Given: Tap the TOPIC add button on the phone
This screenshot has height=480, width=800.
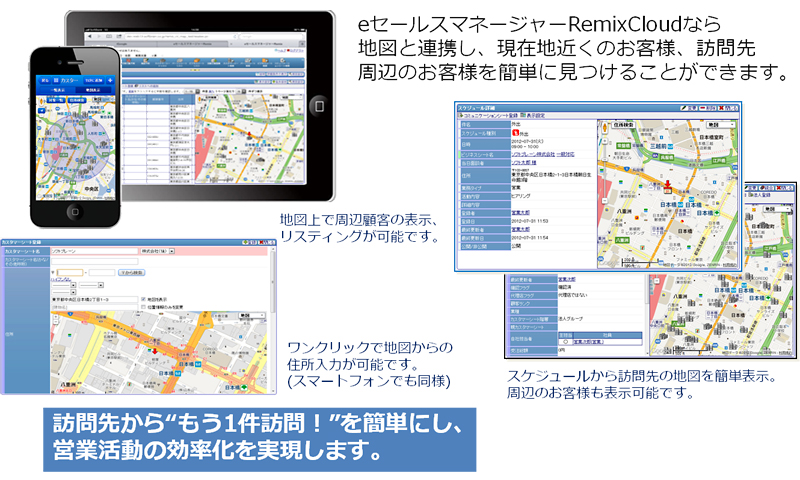Looking at the screenshot, I should tap(94, 80).
